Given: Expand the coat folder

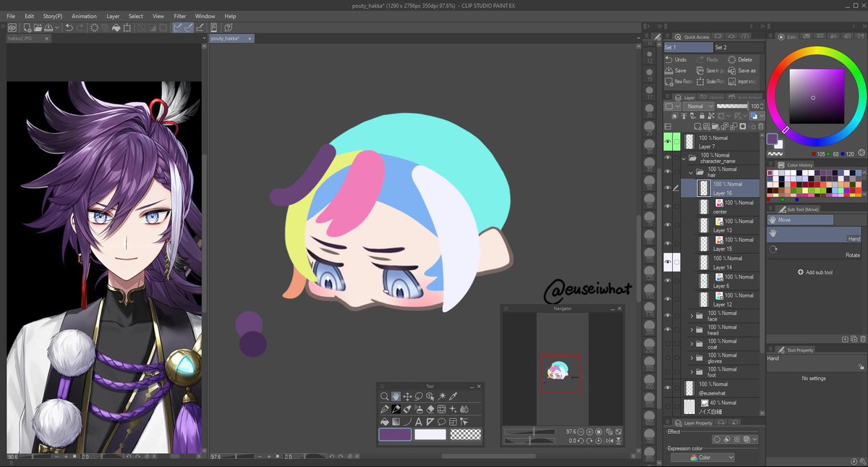Looking at the screenshot, I should click(692, 344).
